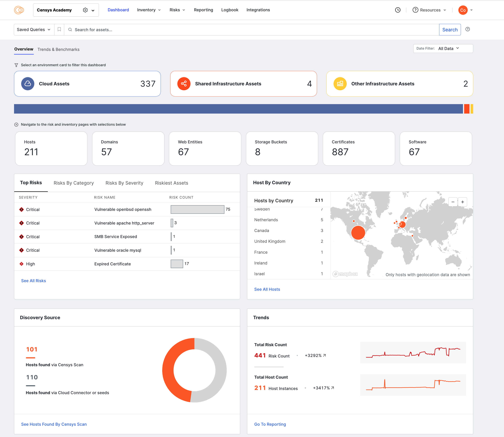Open the Certificates 887 card
Image resolution: width=504 pixels, height=437 pixels.
(x=359, y=148)
